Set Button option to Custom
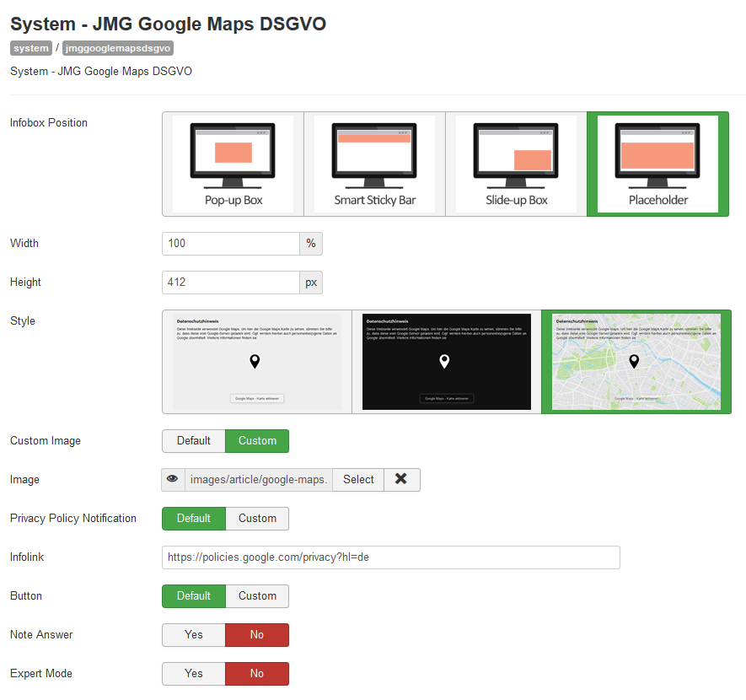This screenshot has width=746, height=700. 257,595
